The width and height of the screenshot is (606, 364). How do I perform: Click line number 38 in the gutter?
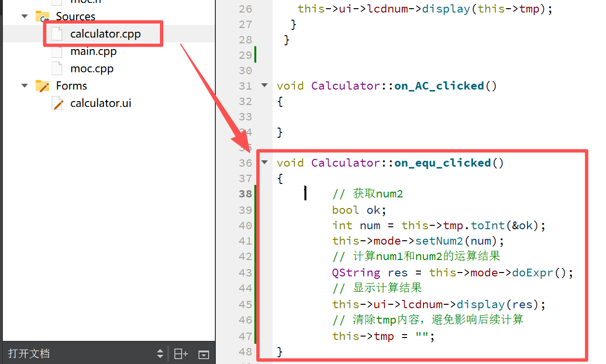(x=245, y=194)
